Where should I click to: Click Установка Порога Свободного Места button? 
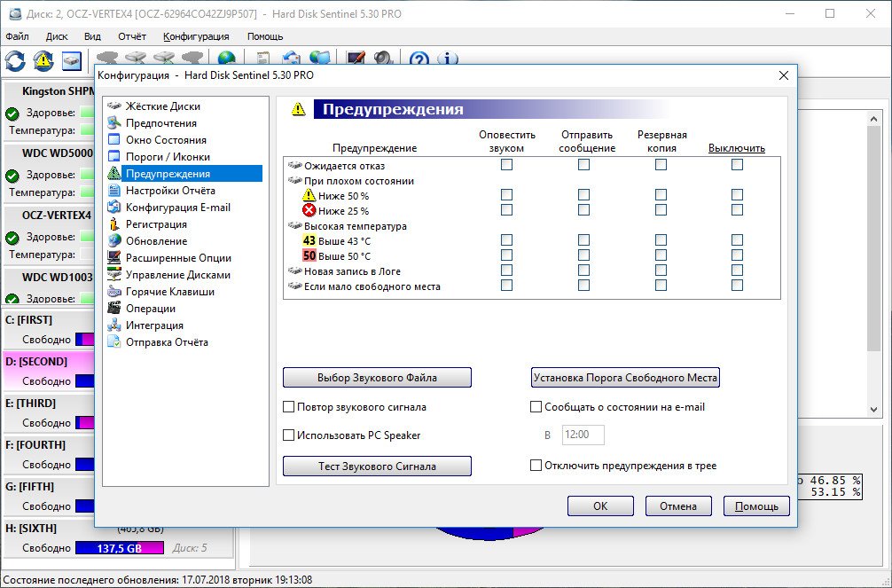click(x=625, y=378)
